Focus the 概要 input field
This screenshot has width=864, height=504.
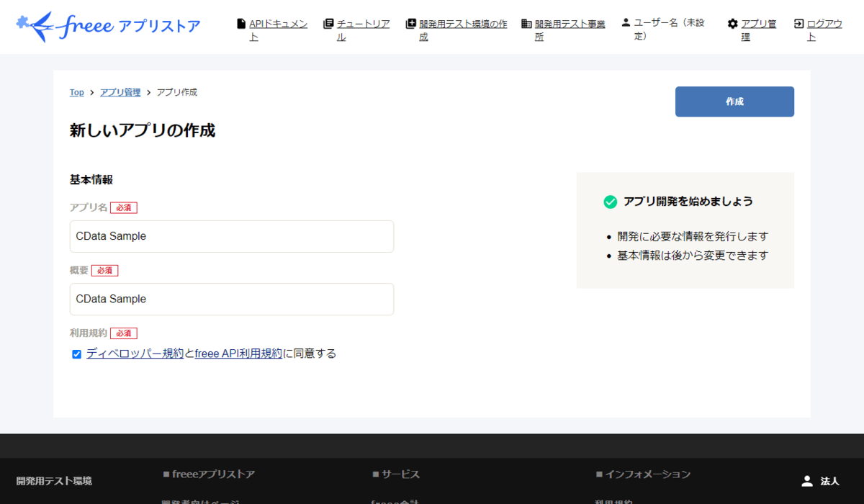point(232,299)
